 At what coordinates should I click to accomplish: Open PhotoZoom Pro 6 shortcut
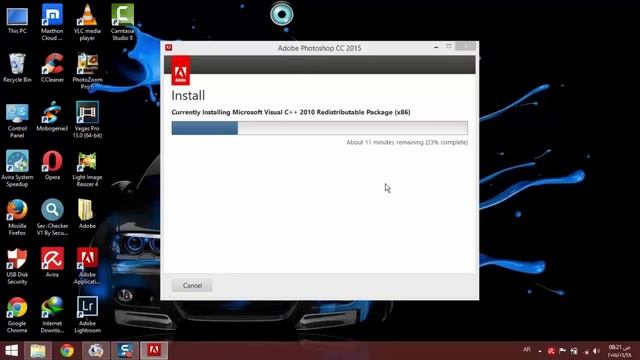click(x=87, y=71)
